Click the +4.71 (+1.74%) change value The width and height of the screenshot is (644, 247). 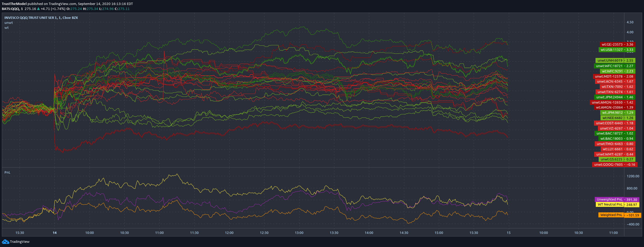point(53,9)
